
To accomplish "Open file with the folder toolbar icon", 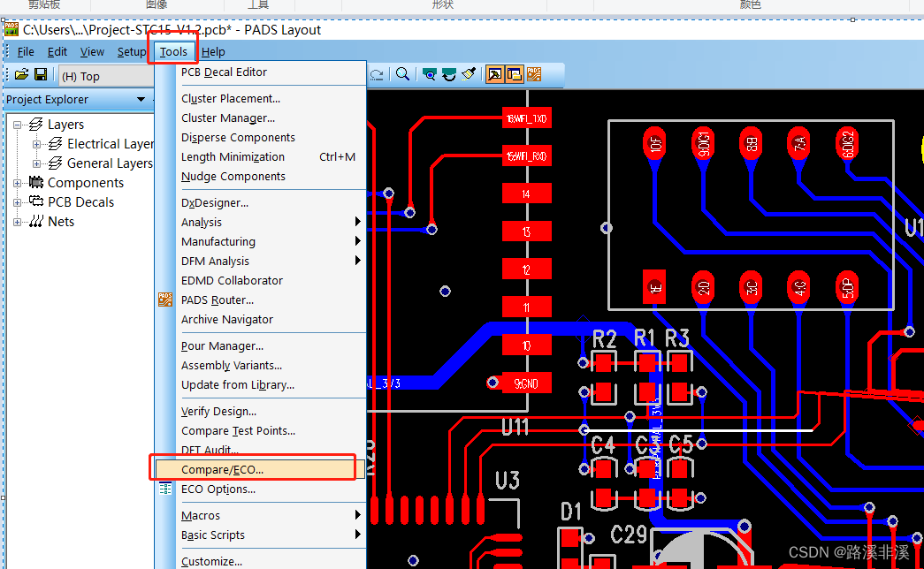I will click(21, 75).
